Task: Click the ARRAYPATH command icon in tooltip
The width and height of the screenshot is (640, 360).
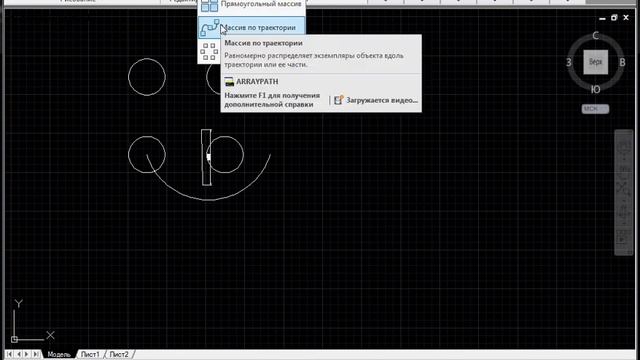Action: point(229,82)
